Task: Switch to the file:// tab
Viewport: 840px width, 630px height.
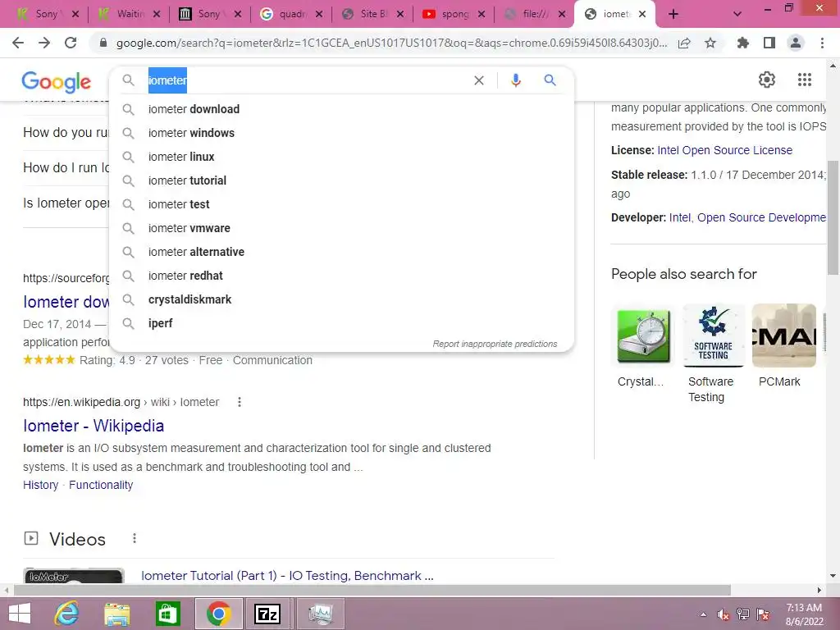Action: 534,15
